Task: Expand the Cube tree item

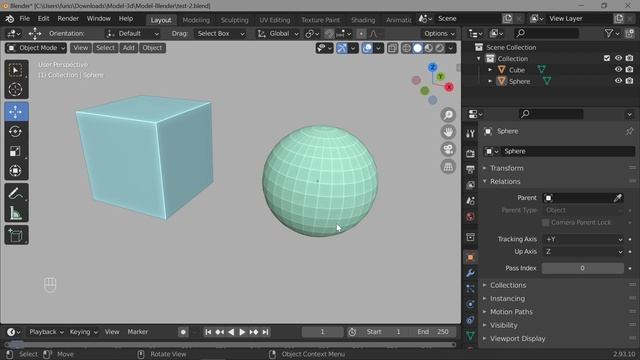Action: coord(490,70)
